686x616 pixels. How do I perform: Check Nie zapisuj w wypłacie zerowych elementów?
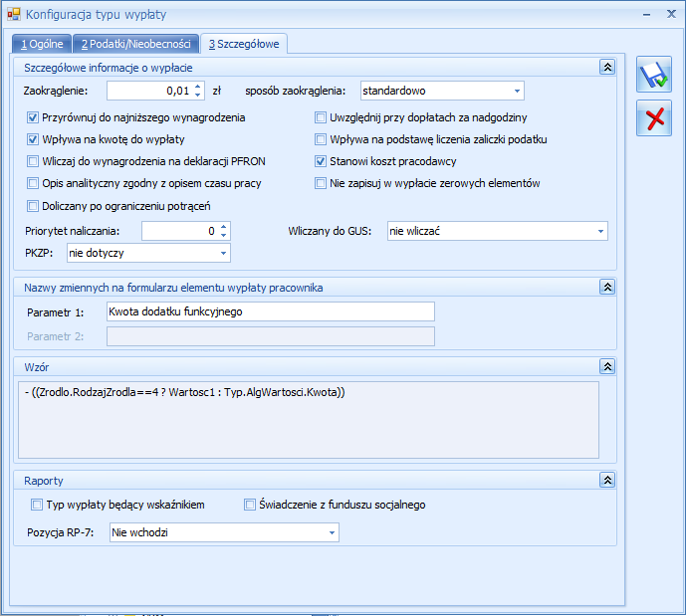(x=321, y=183)
